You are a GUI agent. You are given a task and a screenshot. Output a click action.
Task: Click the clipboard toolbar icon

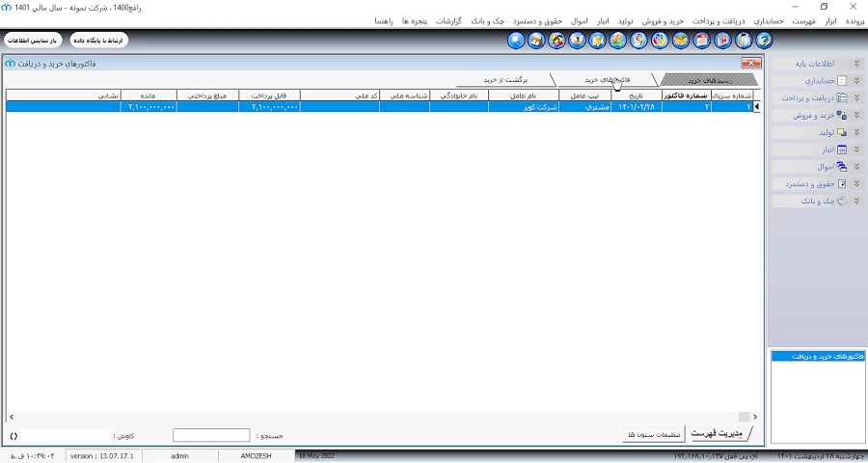744,41
